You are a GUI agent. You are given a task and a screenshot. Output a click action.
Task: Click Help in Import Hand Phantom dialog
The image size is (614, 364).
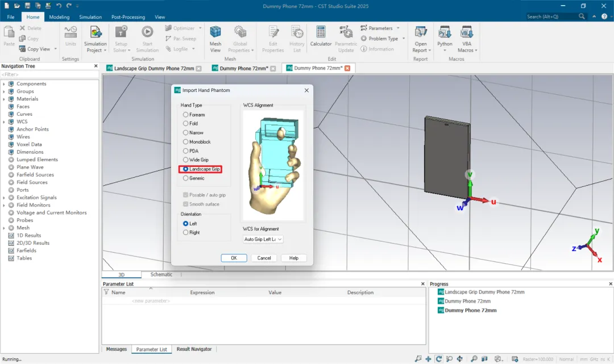[294, 258]
